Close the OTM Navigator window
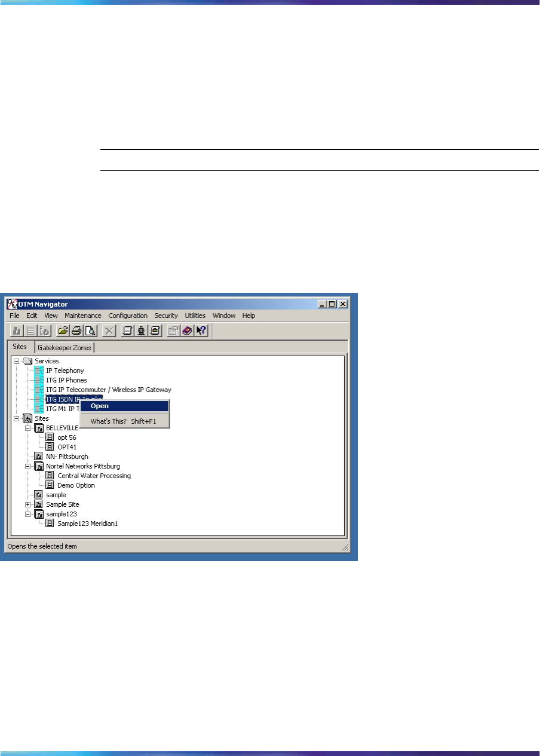Screen dimensions: 540x756 coord(343,304)
